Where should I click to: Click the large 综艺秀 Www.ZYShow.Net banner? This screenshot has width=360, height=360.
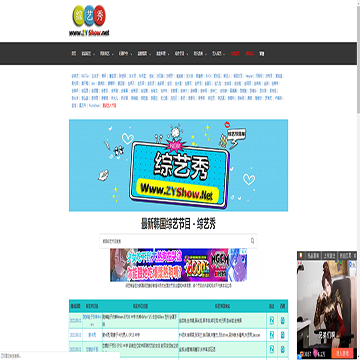click(x=179, y=165)
